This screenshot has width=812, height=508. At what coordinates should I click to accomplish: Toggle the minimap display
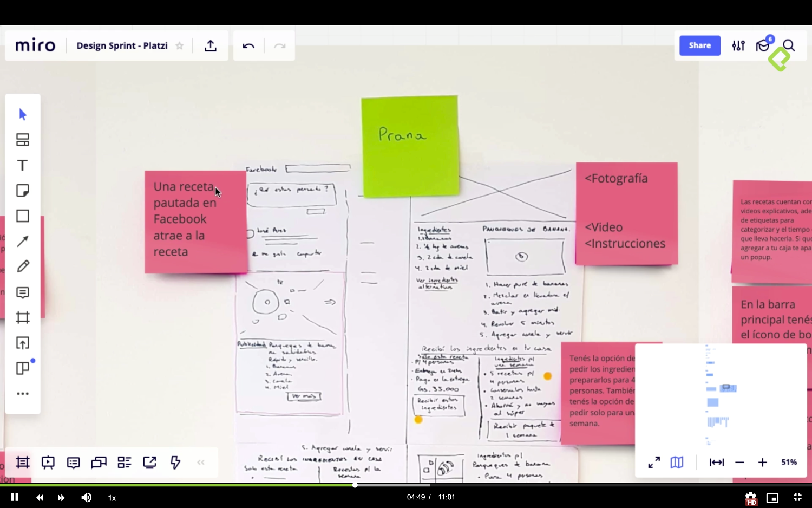pyautogui.click(x=677, y=463)
